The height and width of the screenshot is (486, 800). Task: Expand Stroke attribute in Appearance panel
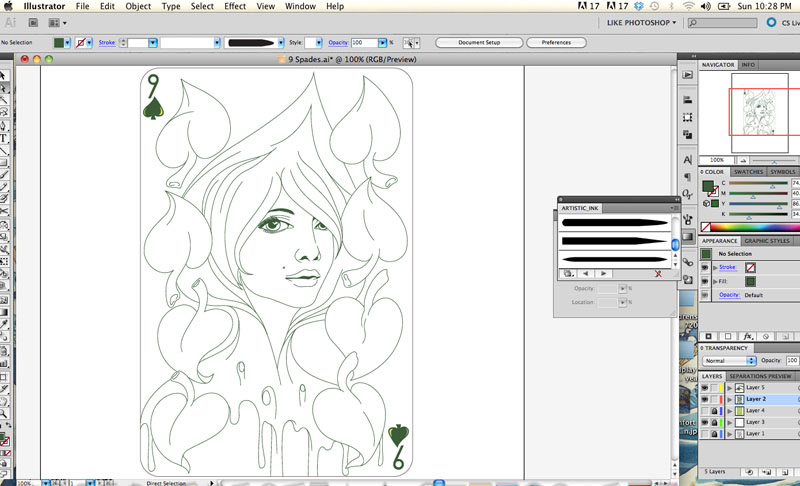(x=715, y=268)
